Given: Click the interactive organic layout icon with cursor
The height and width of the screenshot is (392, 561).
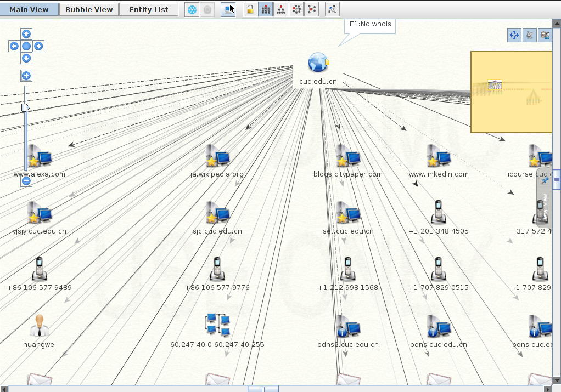Looking at the screenshot, I should pos(332,9).
